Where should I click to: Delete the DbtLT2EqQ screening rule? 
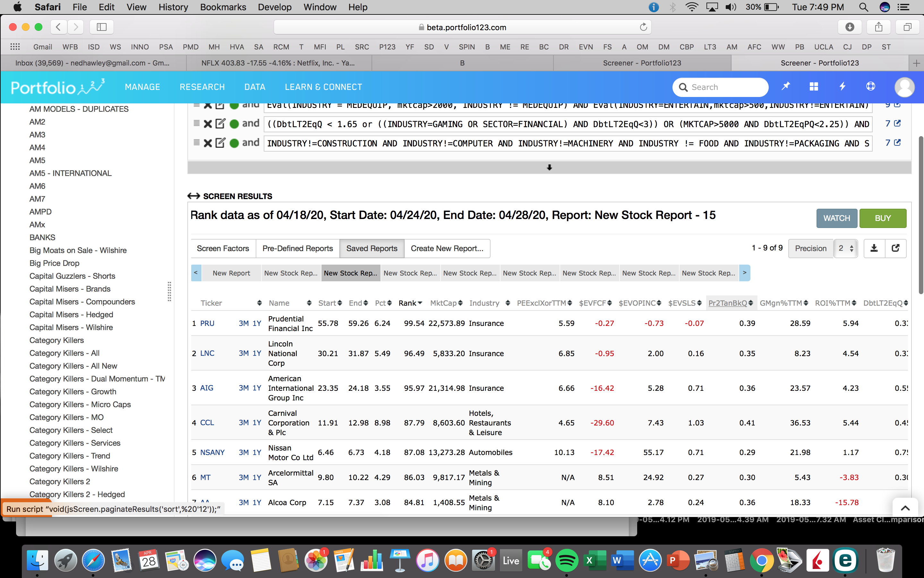coord(208,124)
